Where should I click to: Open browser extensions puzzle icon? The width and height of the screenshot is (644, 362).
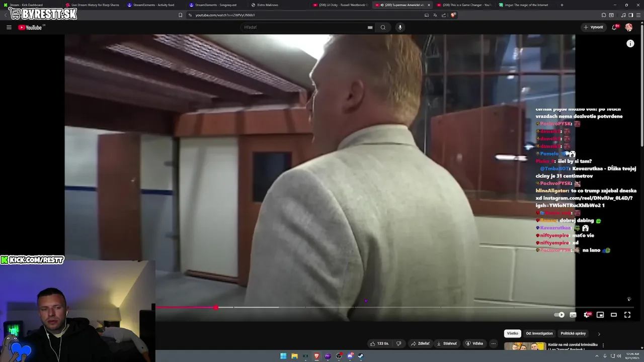tap(604, 15)
